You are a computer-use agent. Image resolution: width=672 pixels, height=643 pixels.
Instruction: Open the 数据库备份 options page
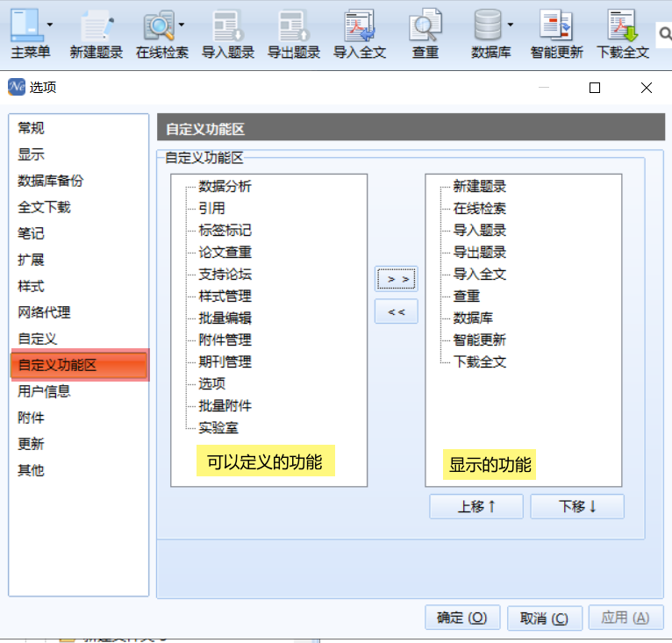tap(51, 181)
